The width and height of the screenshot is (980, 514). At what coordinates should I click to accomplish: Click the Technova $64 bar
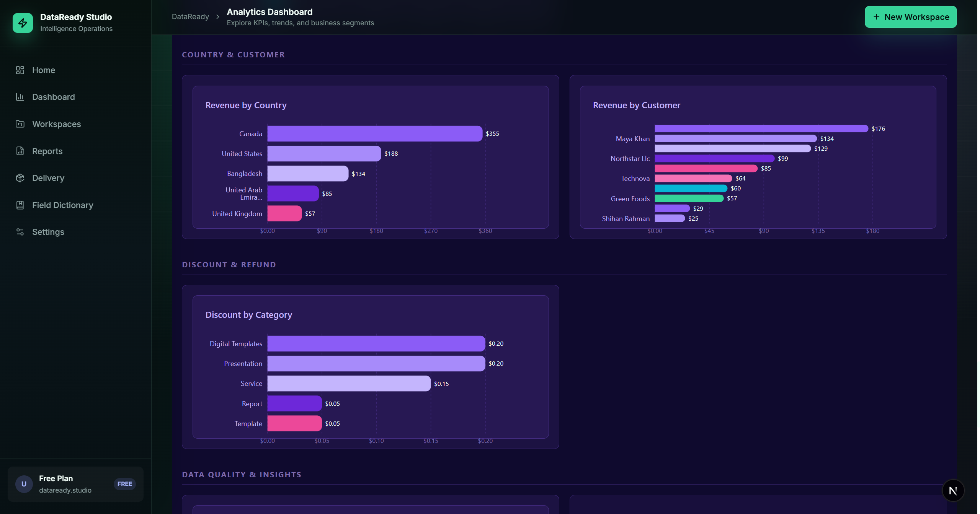[693, 178]
